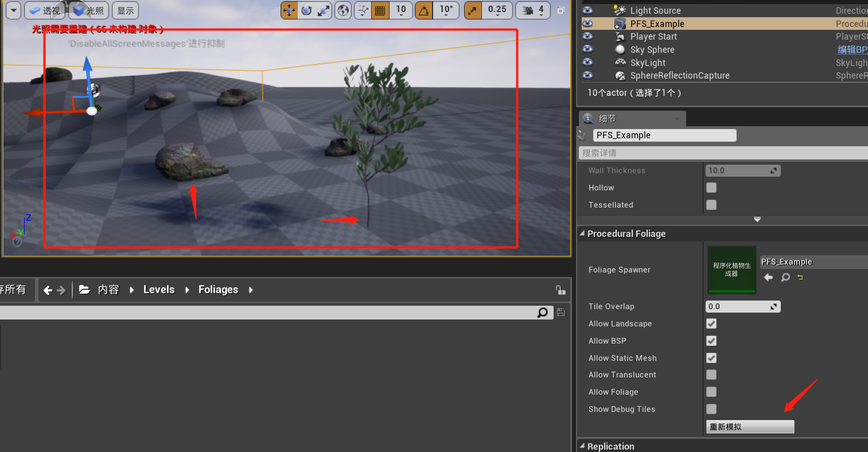This screenshot has height=452, width=868.
Task: Hide PFS_Example with eye icon
Action: pyautogui.click(x=587, y=24)
